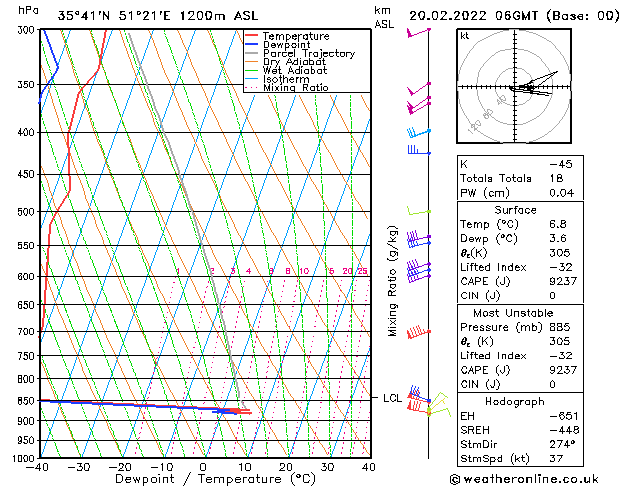Click the mixing ratio '10' label at 600 hPa
This screenshot has width=629, height=486.
[304, 271]
